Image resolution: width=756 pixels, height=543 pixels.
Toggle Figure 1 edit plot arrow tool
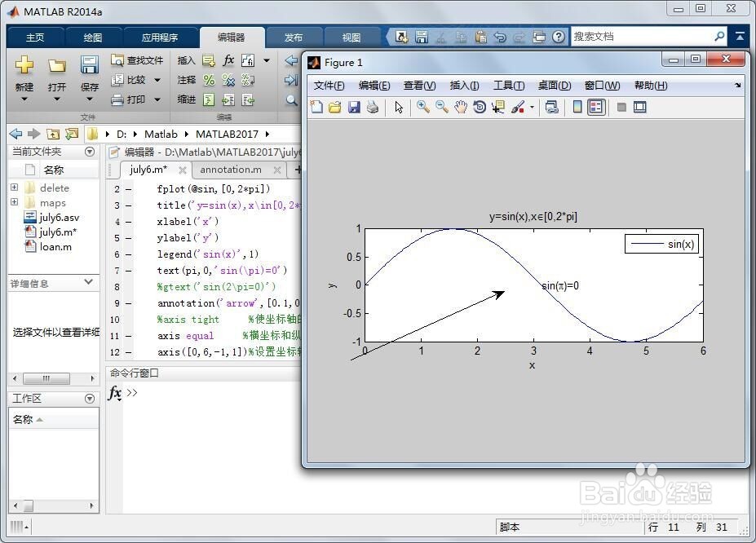point(399,107)
